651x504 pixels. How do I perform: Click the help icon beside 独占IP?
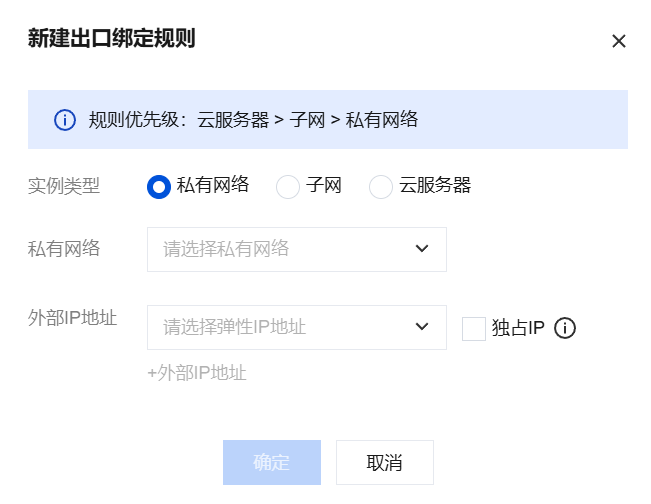pos(566,328)
